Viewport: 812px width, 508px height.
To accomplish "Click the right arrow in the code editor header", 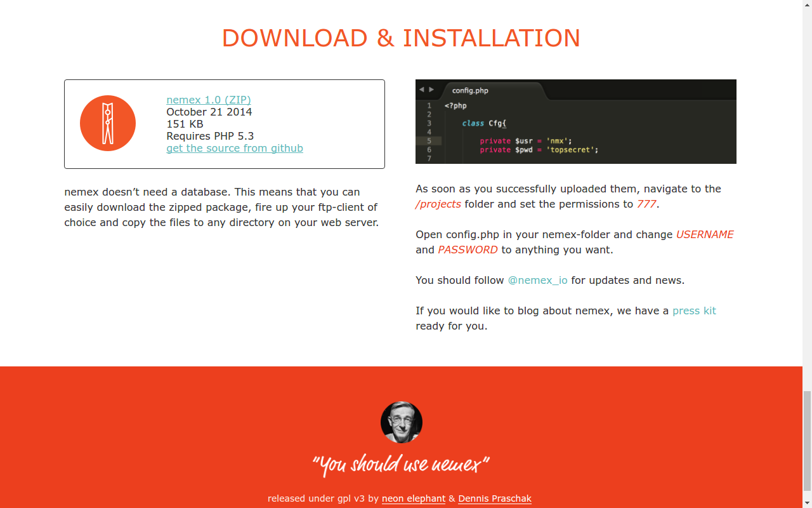I will point(431,90).
